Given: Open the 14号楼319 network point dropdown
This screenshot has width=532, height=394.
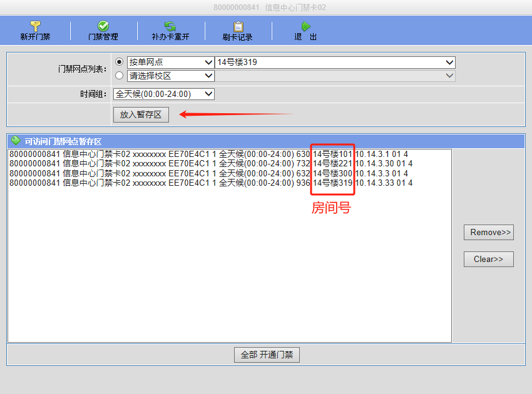Looking at the screenshot, I should [335, 63].
